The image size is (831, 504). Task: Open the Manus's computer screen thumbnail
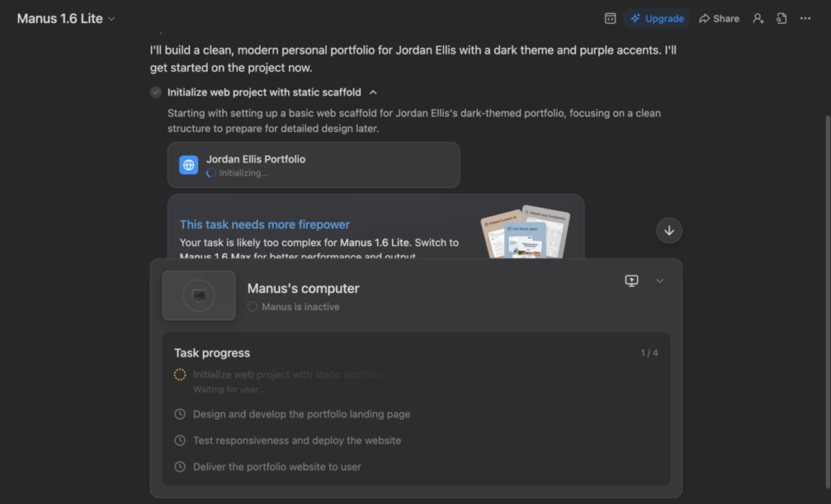click(x=199, y=295)
